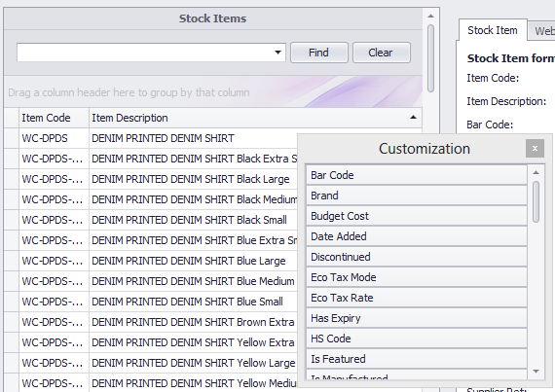The image size is (555, 392).
Task: Click the Customization list scroll-down arrow
Action: [x=536, y=372]
